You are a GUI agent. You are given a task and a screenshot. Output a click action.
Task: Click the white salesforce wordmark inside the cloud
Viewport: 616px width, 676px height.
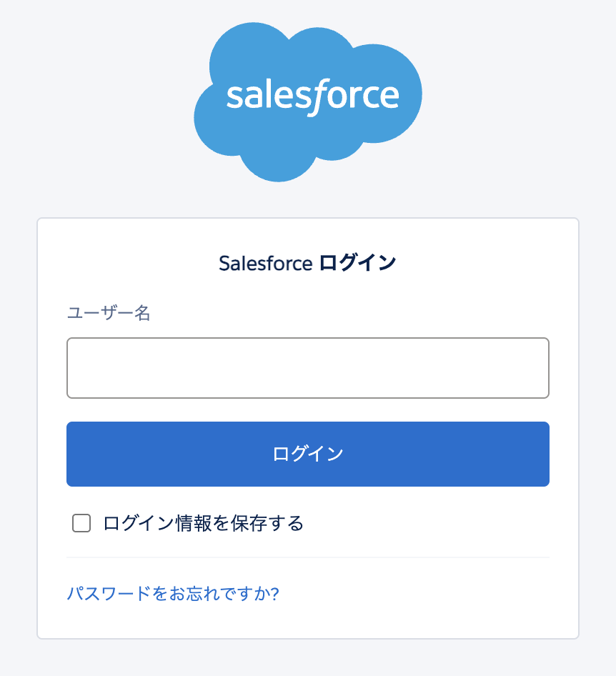pyautogui.click(x=313, y=96)
